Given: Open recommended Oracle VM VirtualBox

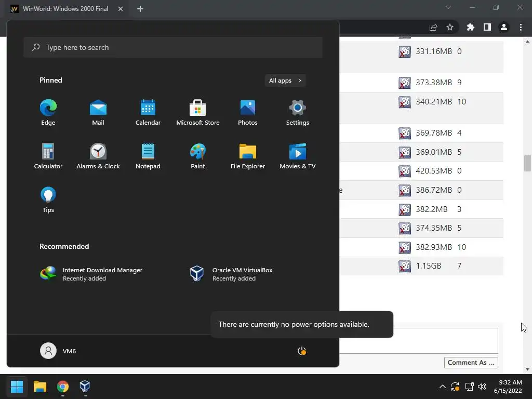Looking at the screenshot, I should click(x=231, y=274).
